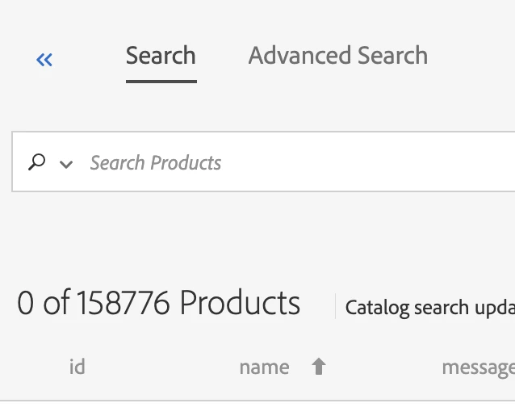Click the id header label
Viewport: 515px width, 420px height.
tap(77, 367)
